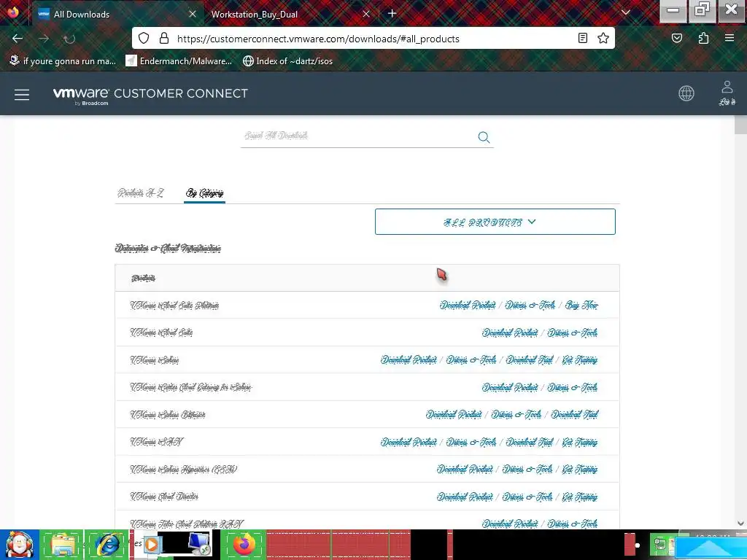Open the Endermanch/Malware bookmark
This screenshot has height=560, width=747.
(x=179, y=61)
